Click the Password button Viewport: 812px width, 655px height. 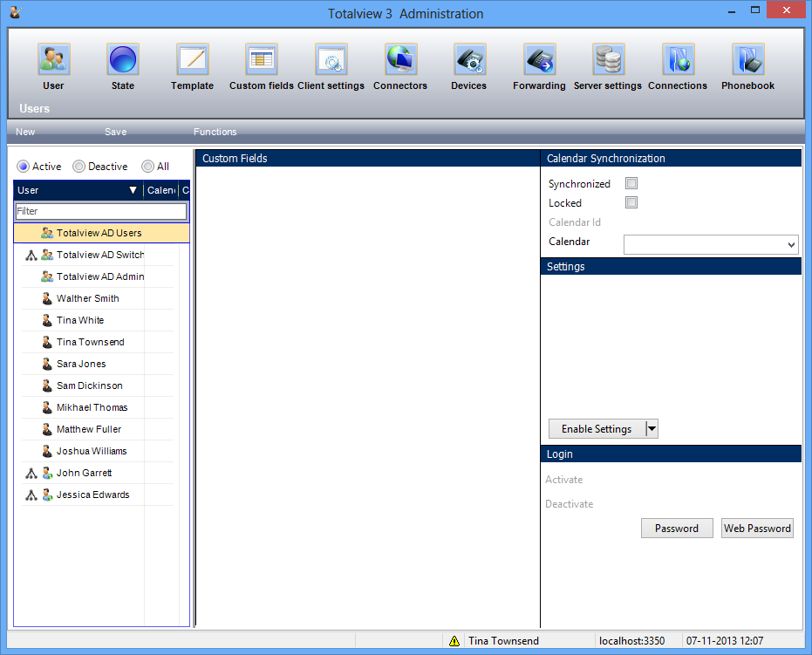pos(677,529)
